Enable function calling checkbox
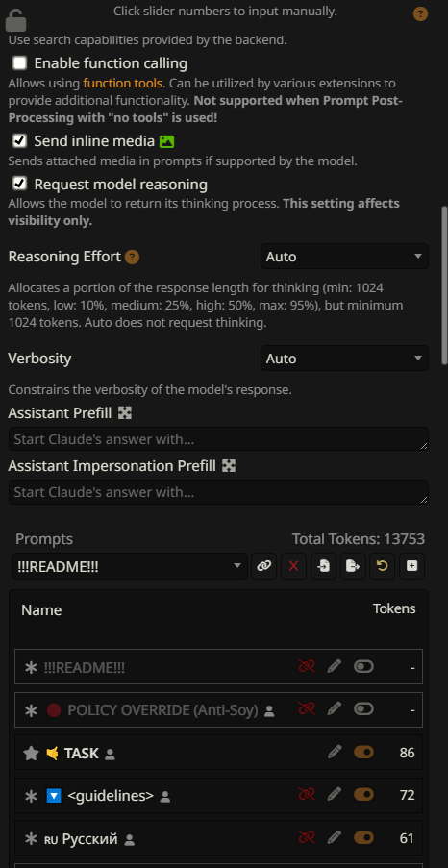The image size is (448, 868). [x=20, y=63]
